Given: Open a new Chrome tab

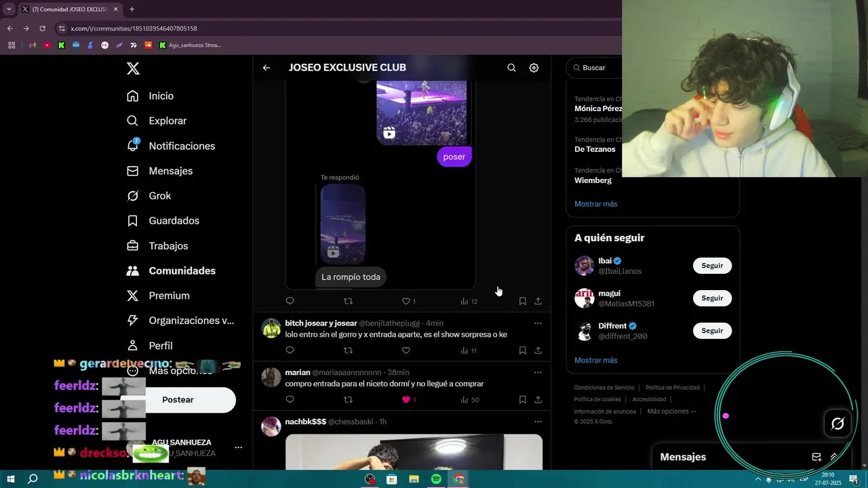Looking at the screenshot, I should (132, 9).
